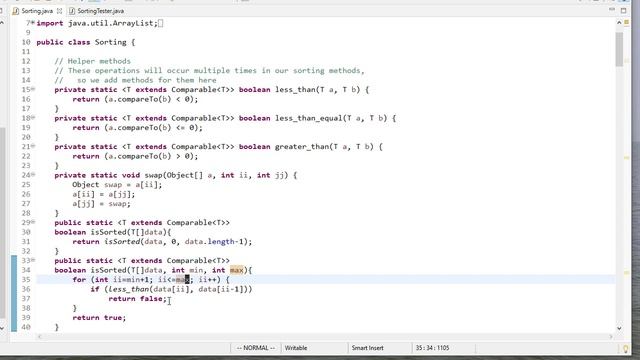Image resolution: width=640 pixels, height=360 pixels.
Task: Click the 'less_than(T a, T b)' method signature
Action: pos(318,89)
